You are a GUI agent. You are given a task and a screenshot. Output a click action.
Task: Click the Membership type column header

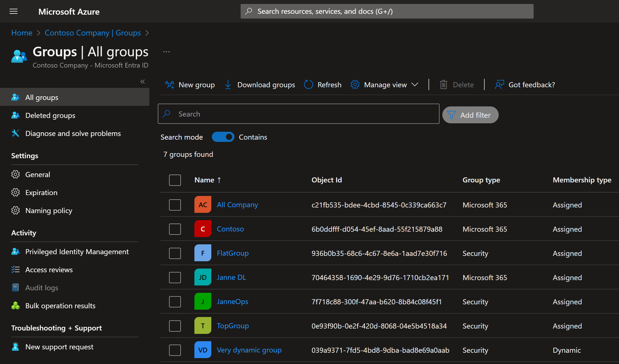(x=582, y=180)
